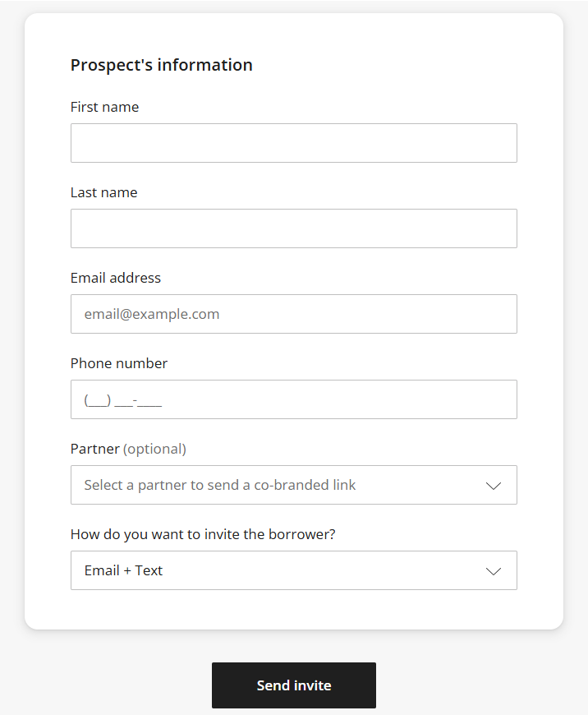The width and height of the screenshot is (588, 715).
Task: Click the selected "Email + Text" value
Action: coord(123,570)
